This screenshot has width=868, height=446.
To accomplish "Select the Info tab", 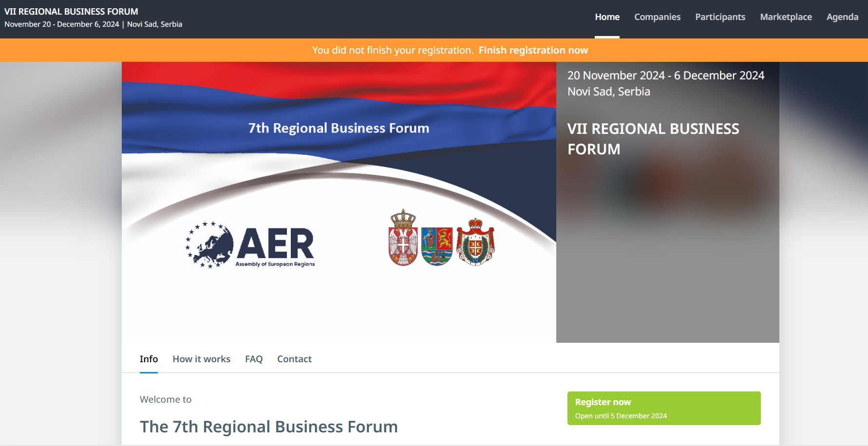I will tap(149, 359).
